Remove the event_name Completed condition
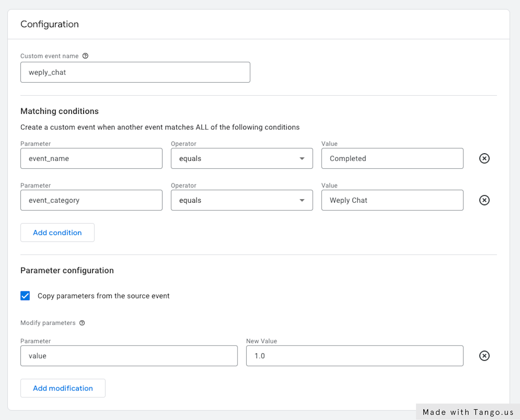 coord(484,158)
